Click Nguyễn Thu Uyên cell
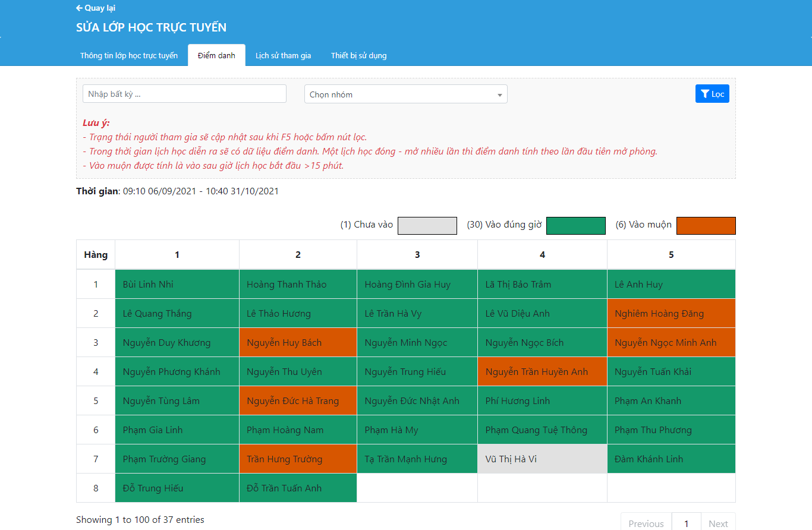The width and height of the screenshot is (812, 530). [x=298, y=372]
